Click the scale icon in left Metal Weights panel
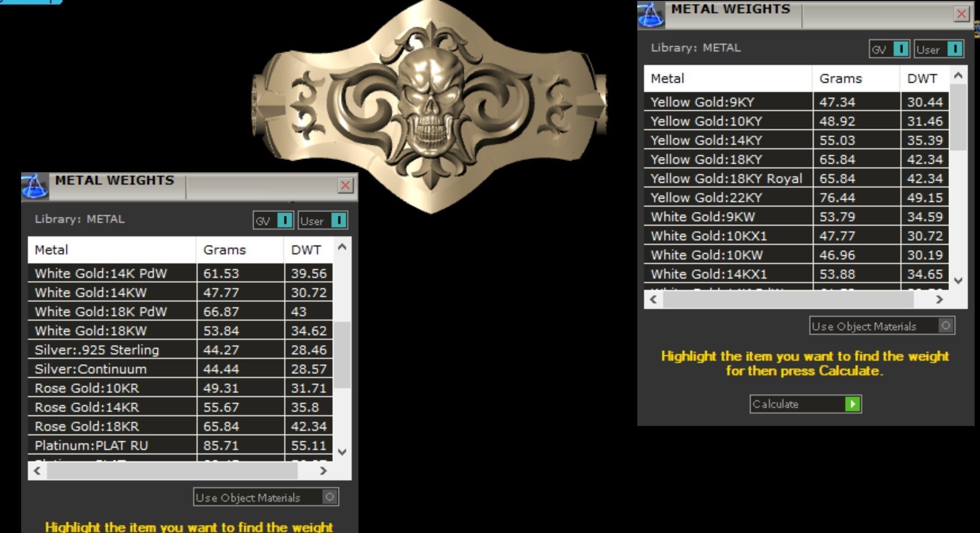The width and height of the screenshot is (980, 533). [35, 187]
